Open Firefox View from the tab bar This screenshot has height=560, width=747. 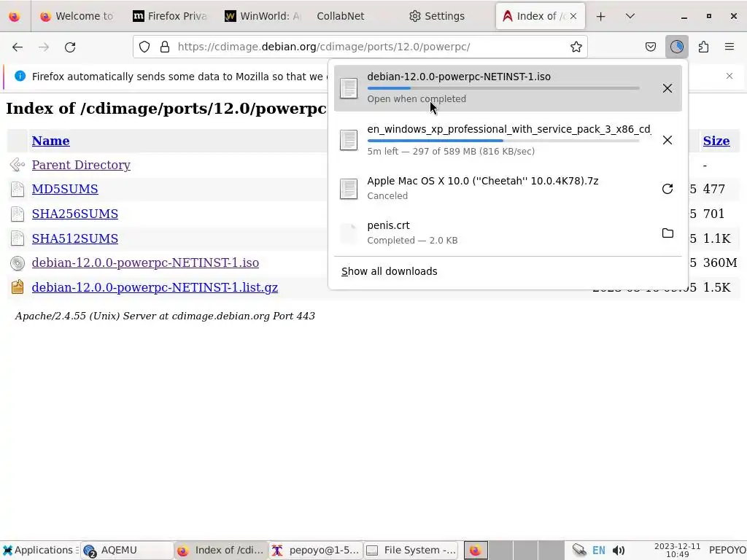15,16
